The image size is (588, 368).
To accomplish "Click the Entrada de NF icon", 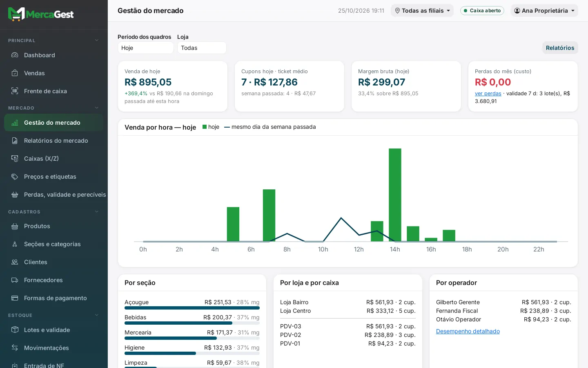I will click(x=15, y=366).
